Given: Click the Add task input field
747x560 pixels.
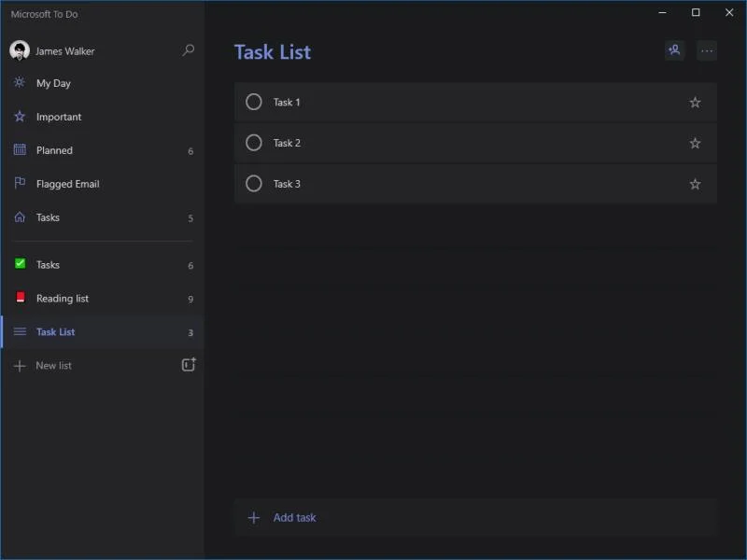Looking at the screenshot, I should tap(475, 517).
